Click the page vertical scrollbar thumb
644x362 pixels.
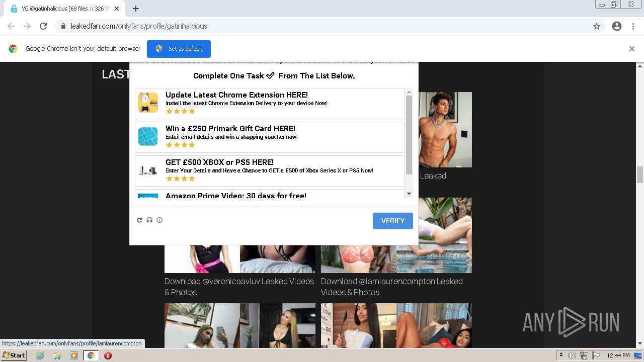(x=640, y=175)
